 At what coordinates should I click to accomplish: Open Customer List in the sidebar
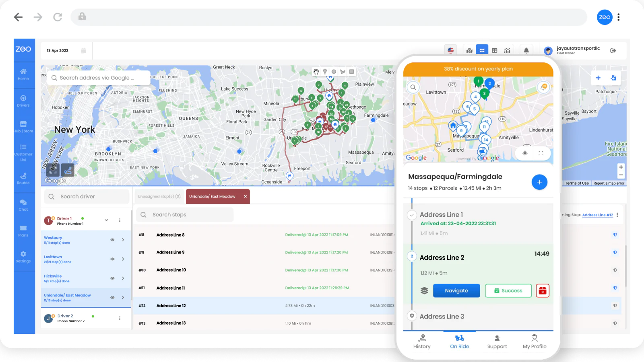point(23,153)
